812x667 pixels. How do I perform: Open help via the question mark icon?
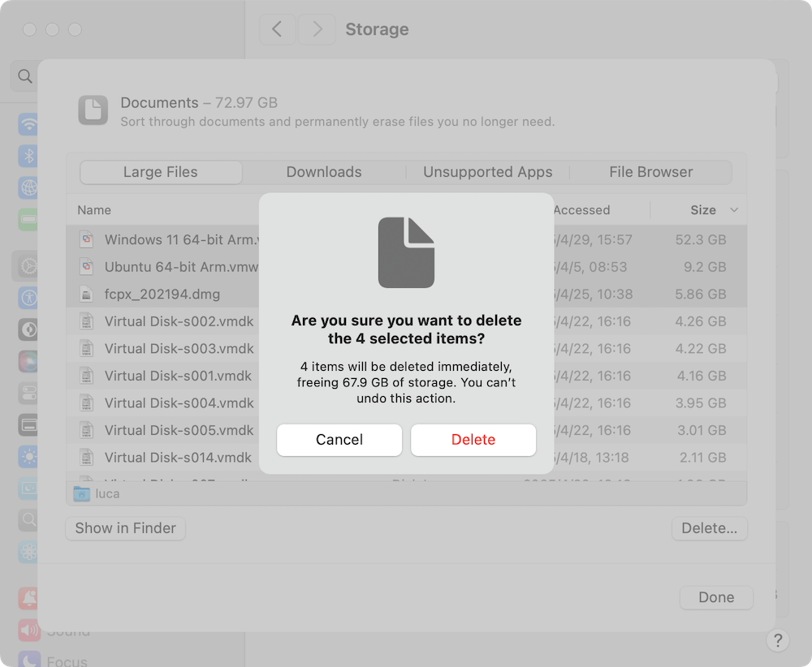pos(778,640)
